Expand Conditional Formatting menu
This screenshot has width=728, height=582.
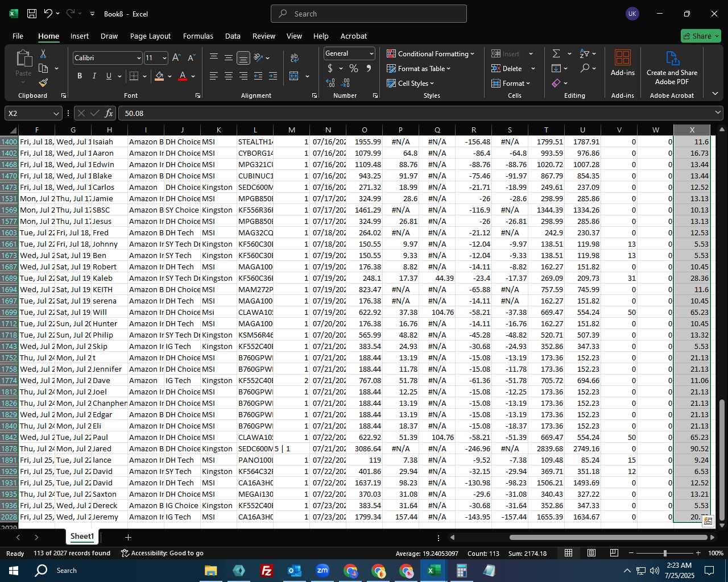point(431,53)
